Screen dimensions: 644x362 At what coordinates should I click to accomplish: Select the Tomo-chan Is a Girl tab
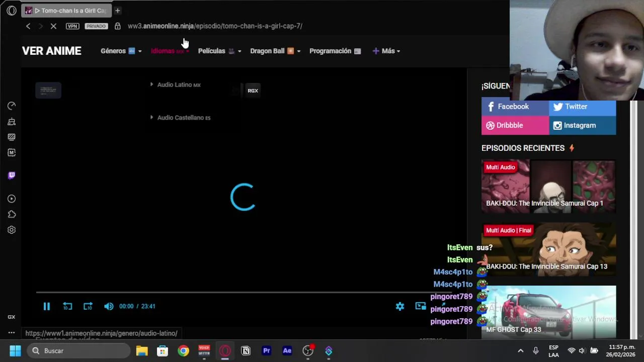66,11
